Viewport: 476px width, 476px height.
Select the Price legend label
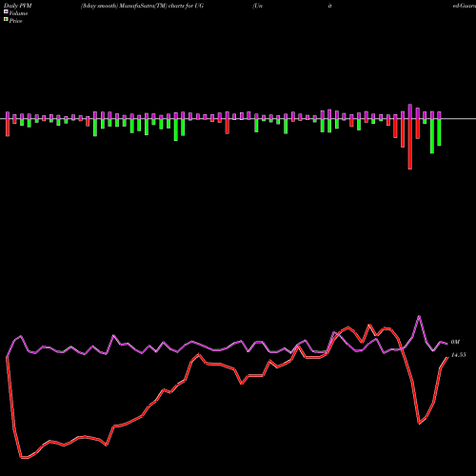(15, 21)
